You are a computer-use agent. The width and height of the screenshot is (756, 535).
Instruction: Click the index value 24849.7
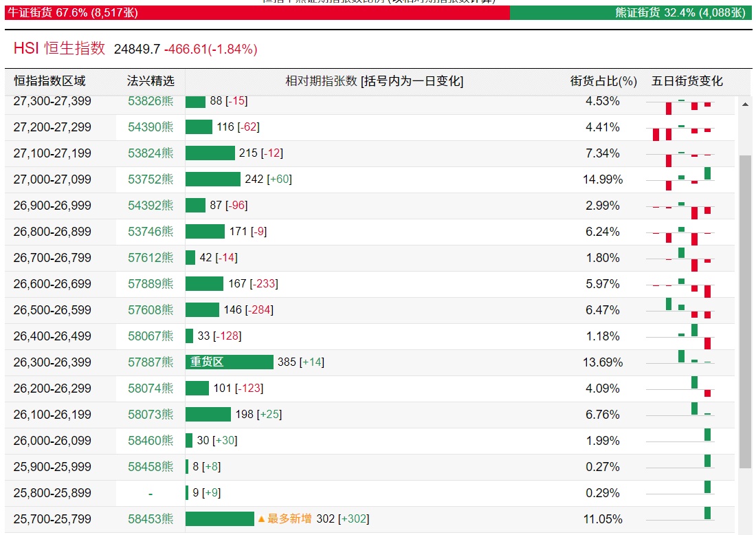click(x=137, y=50)
